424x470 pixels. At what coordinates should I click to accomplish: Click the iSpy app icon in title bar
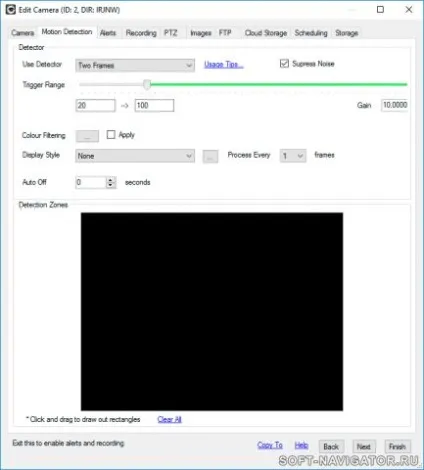11,10
